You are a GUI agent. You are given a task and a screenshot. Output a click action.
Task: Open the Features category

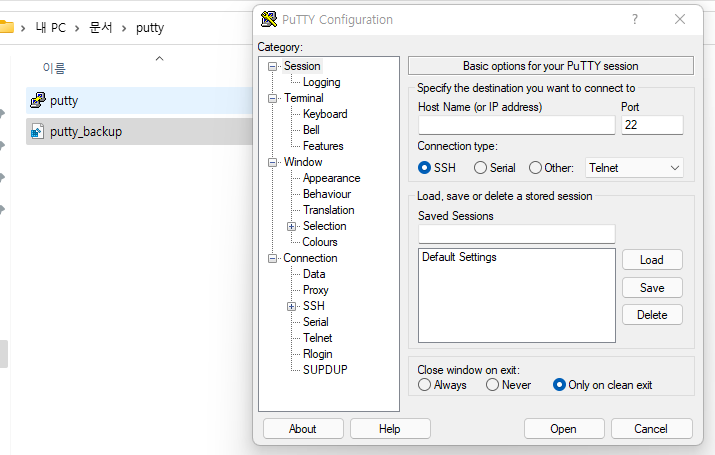(x=323, y=146)
